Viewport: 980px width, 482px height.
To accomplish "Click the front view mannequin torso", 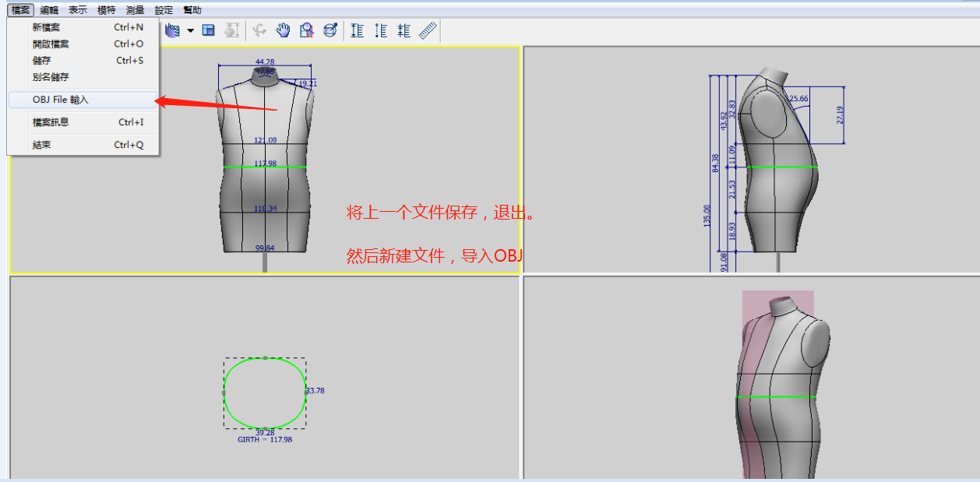I will coord(265,160).
